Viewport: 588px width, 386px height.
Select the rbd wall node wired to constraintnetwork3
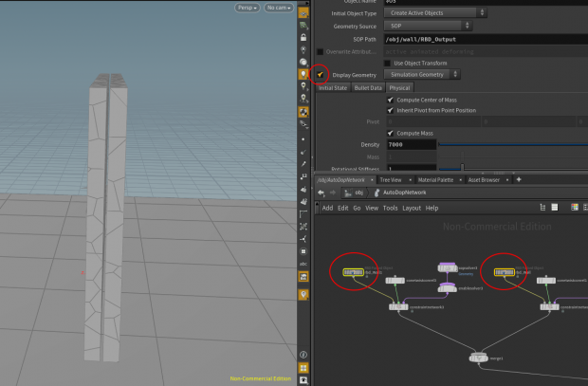point(353,272)
